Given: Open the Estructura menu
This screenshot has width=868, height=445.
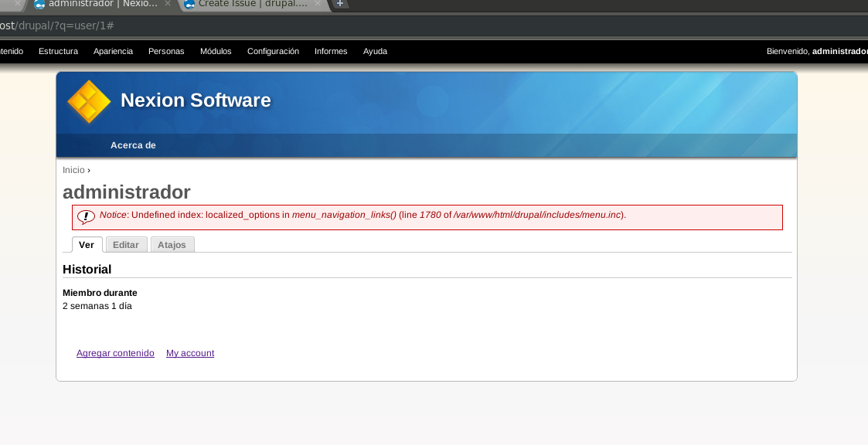Looking at the screenshot, I should 58,51.
